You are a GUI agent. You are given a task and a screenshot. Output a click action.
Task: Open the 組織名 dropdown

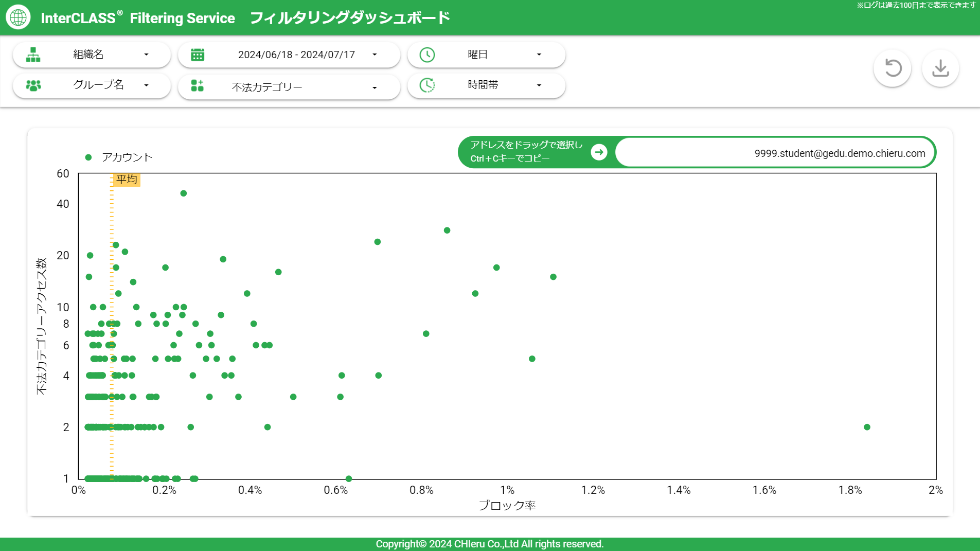(92, 55)
